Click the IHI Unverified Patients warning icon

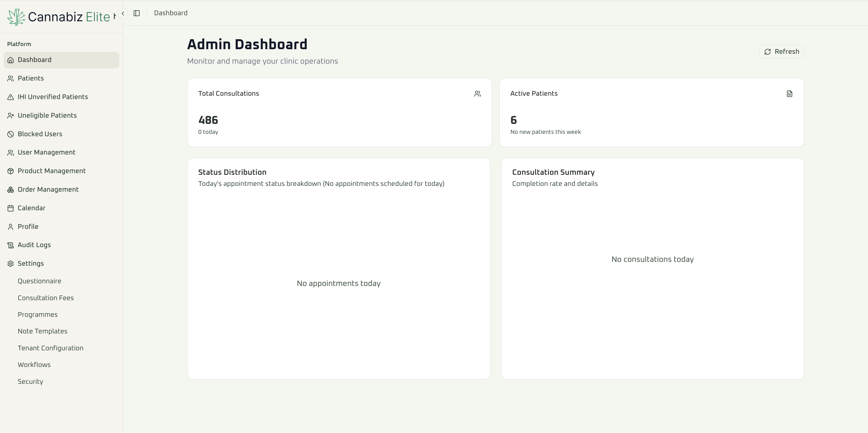click(x=10, y=97)
